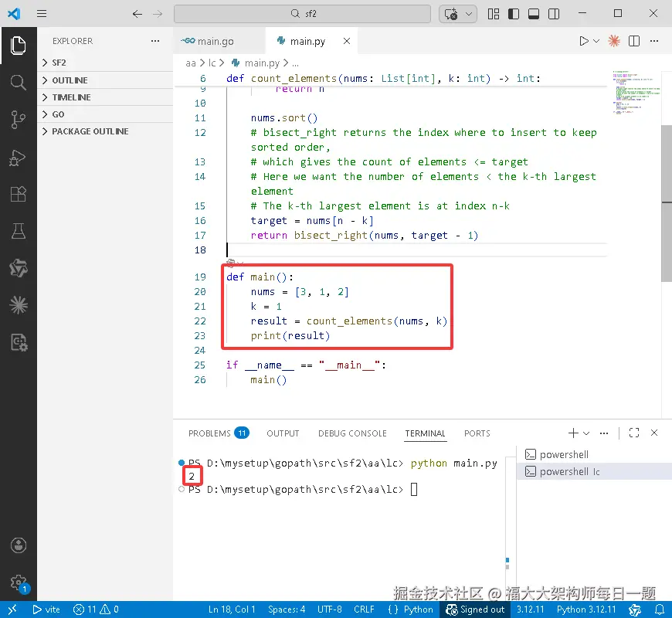Expand the TIMELINE section

click(105, 97)
